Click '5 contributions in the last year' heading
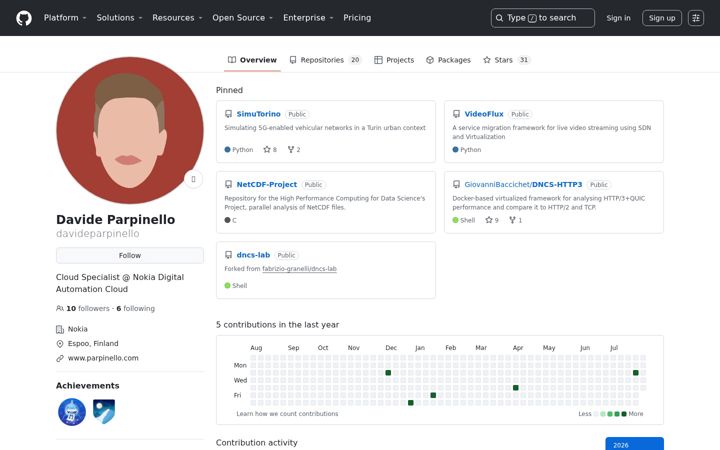The image size is (720, 450). pos(277,325)
